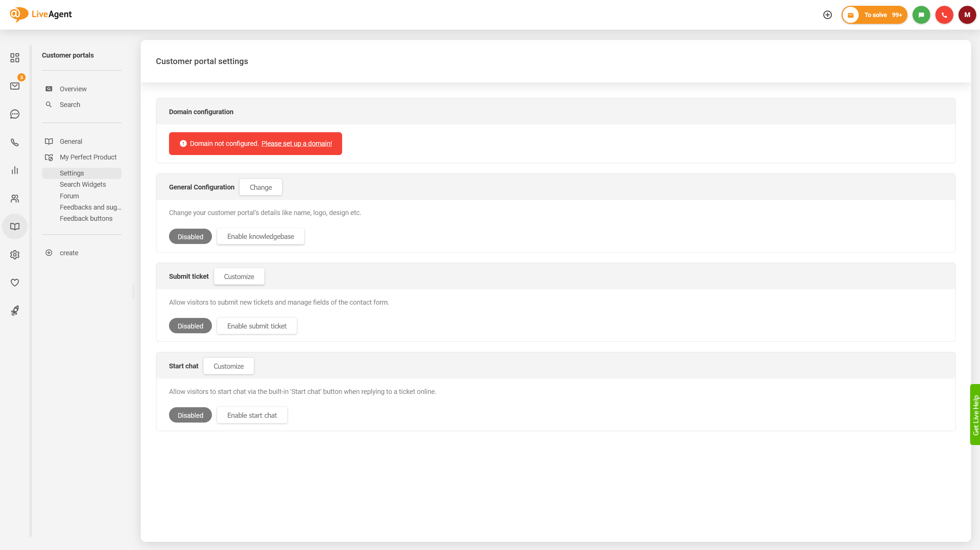
Task: Click Change button for General Configuration
Action: point(261,187)
